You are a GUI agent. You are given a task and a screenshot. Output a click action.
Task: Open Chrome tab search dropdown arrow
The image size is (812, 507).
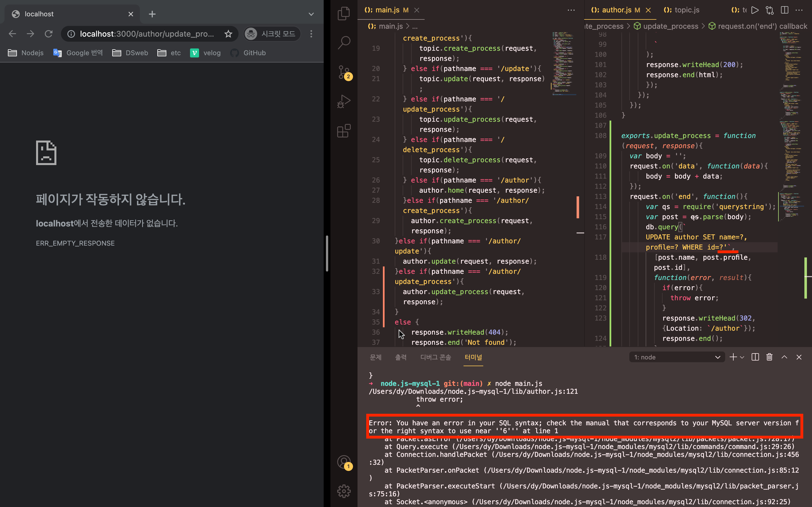311,14
